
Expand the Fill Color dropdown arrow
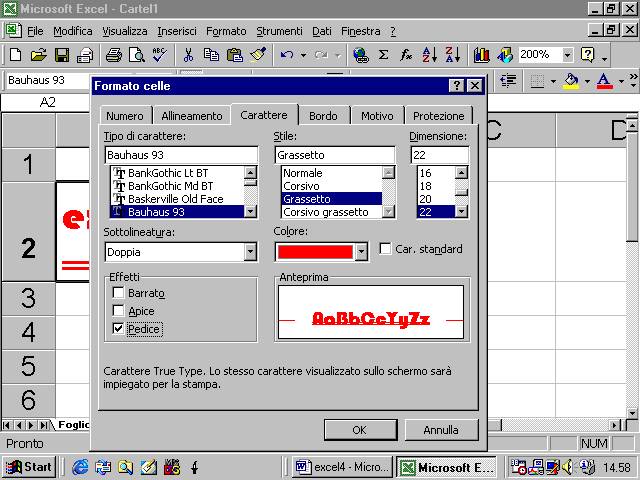tap(587, 81)
